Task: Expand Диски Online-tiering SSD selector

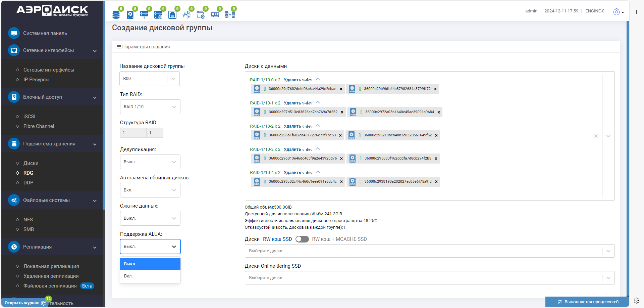Action: click(430, 278)
